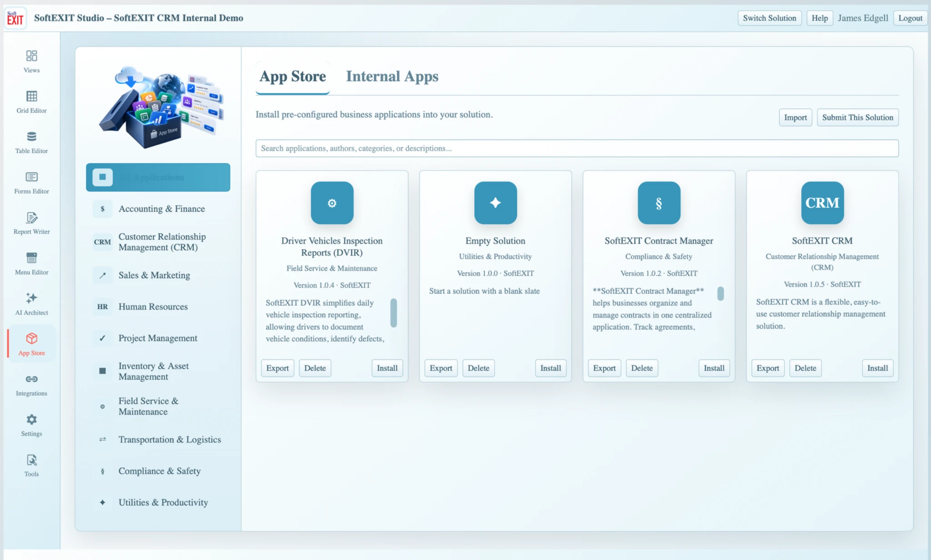
Task: Filter by Project Management category
Action: [x=158, y=338]
